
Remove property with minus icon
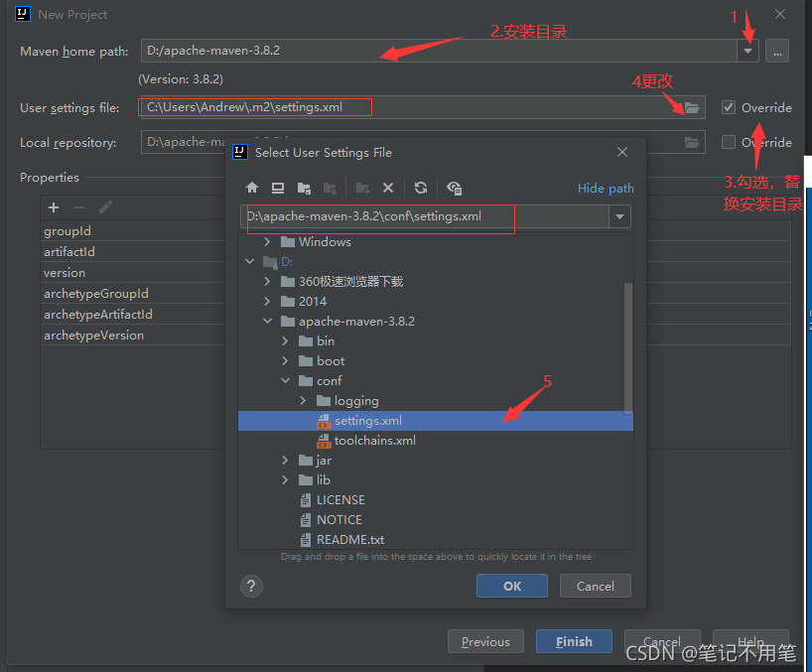click(79, 207)
